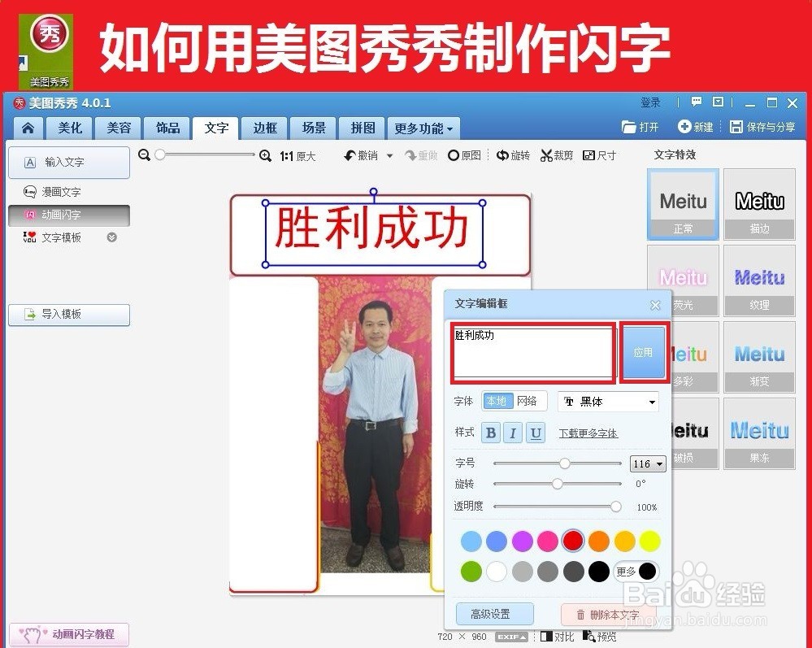Switch to the 美化 tab

coord(70,128)
